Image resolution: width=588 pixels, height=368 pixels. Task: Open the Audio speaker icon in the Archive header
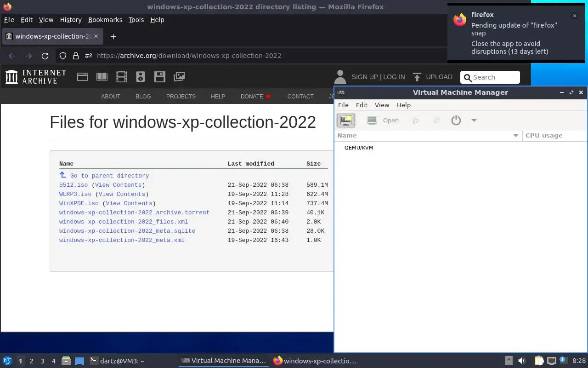(141, 77)
